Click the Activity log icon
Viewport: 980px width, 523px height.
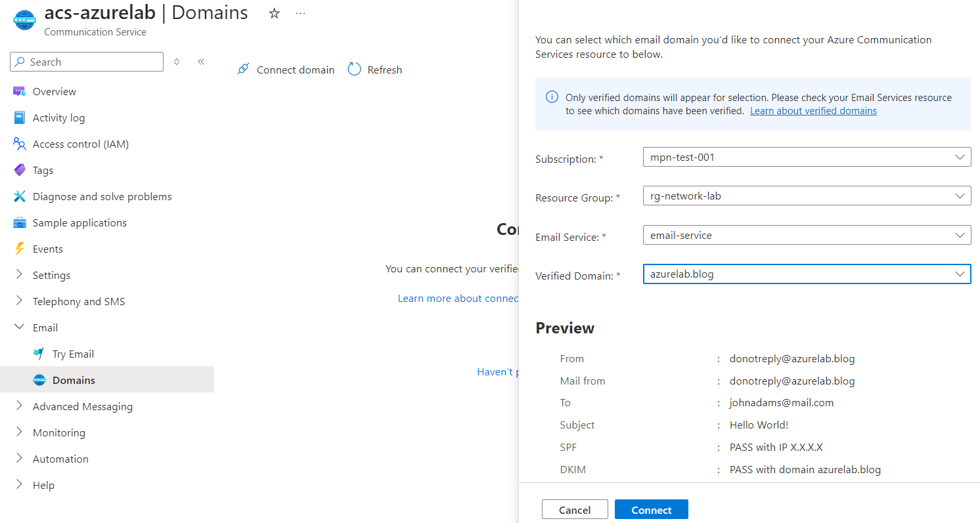pos(19,117)
